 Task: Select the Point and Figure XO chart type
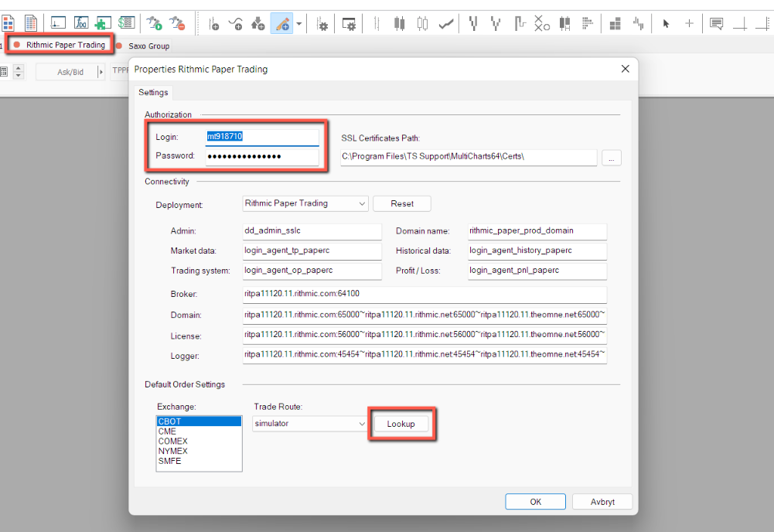542,23
